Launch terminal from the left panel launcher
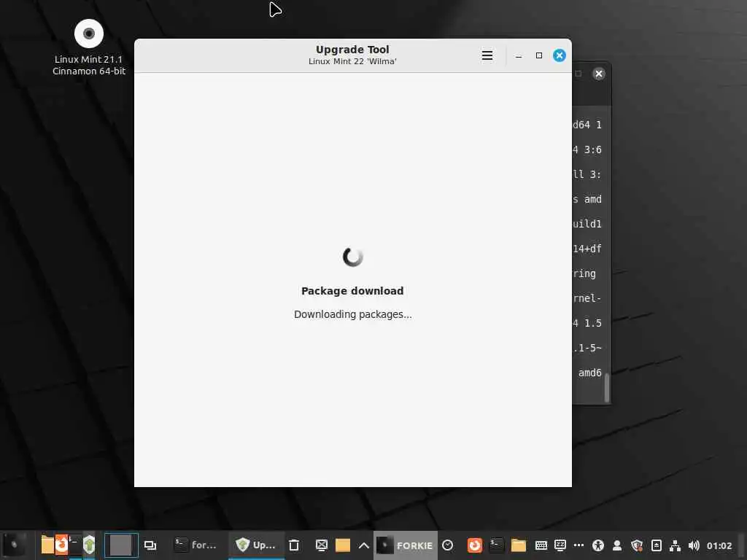 click(75, 545)
